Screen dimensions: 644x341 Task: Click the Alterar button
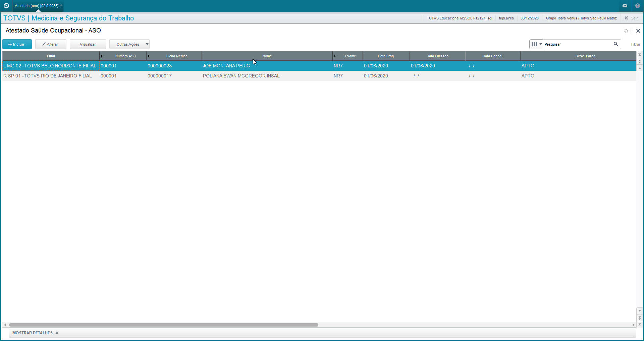(51, 44)
